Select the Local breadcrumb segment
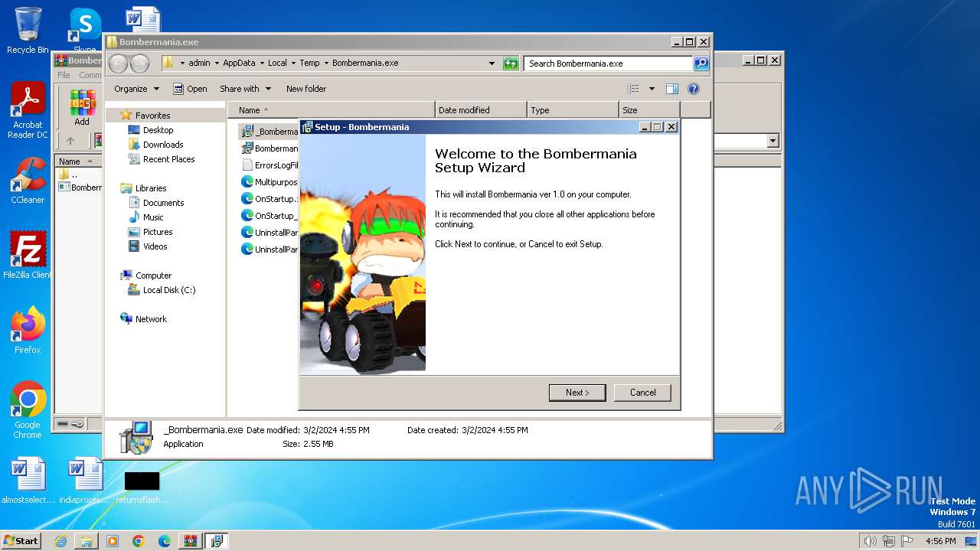 coord(277,63)
